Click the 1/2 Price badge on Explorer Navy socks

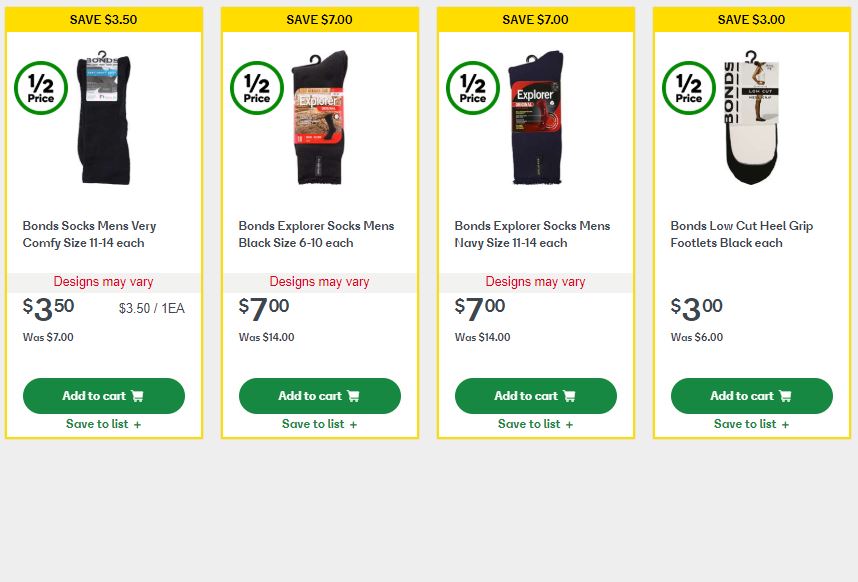pos(473,88)
